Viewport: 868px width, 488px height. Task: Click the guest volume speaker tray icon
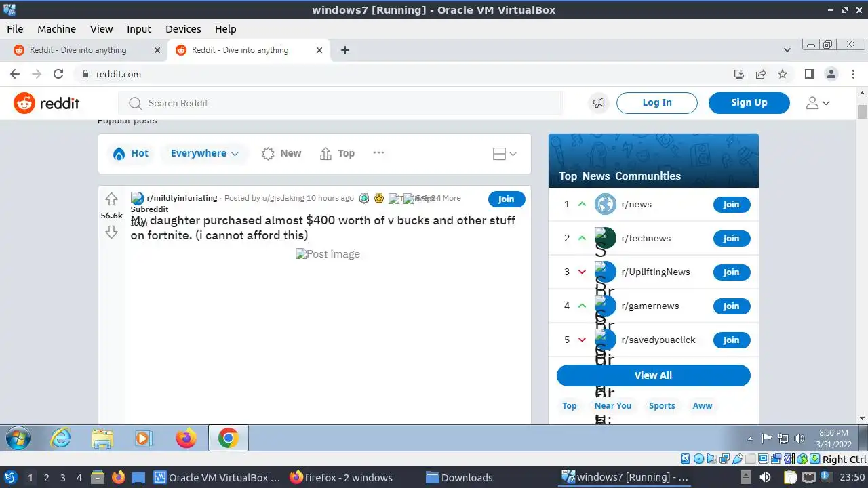[x=800, y=439]
